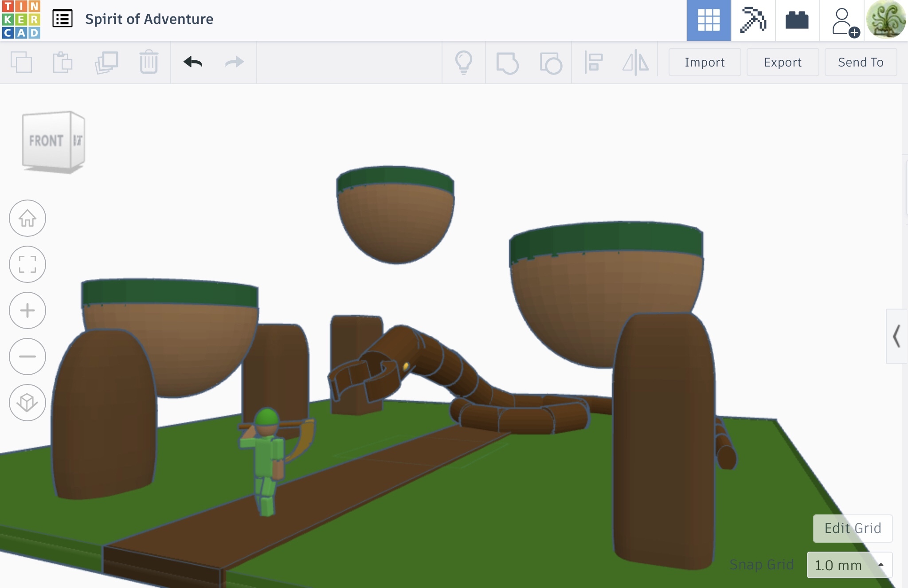Click the Send To button

[x=861, y=62]
